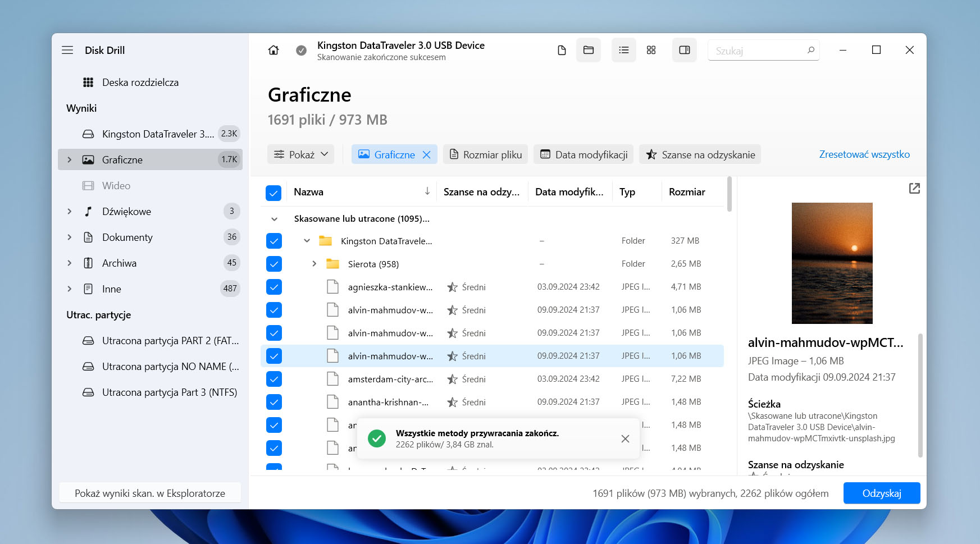Uncheck checkbox of 4,71 MB file row
Screen dimensions: 980x544
point(274,287)
